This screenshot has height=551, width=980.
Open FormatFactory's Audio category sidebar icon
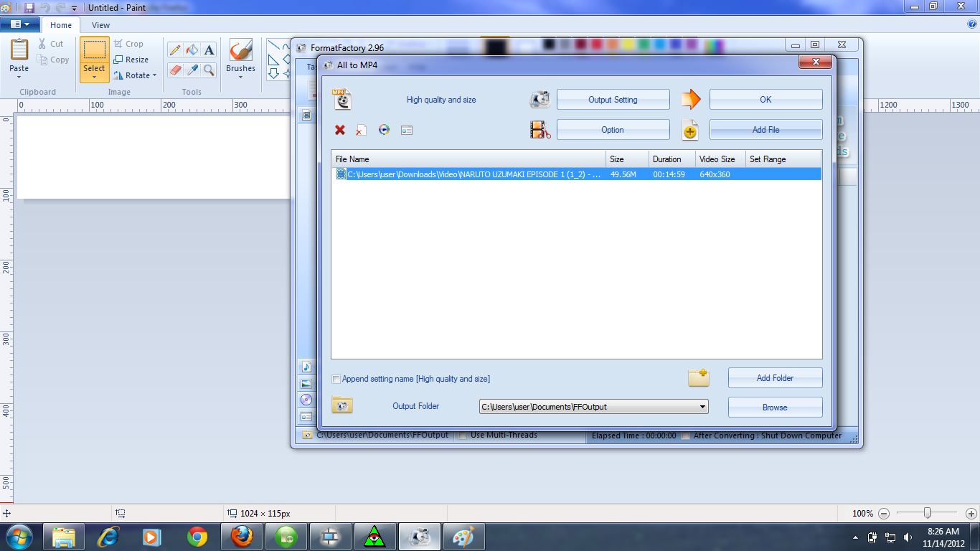pyautogui.click(x=306, y=367)
